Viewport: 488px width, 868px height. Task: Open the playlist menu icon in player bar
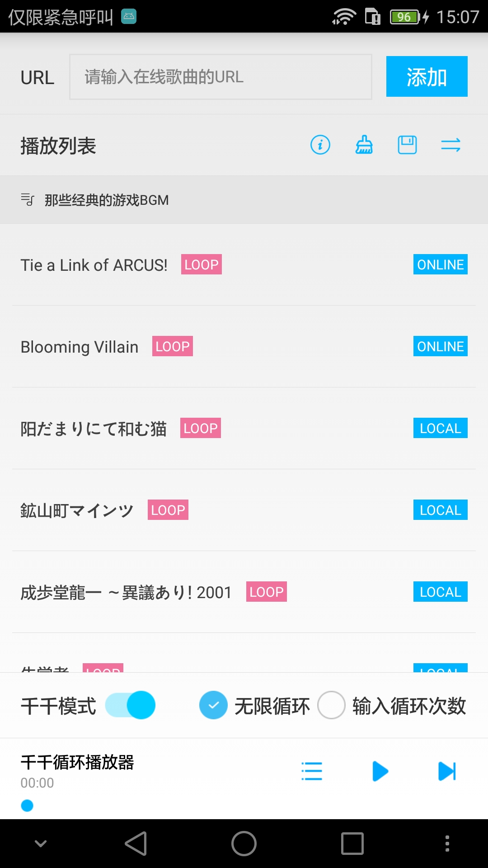(x=312, y=771)
